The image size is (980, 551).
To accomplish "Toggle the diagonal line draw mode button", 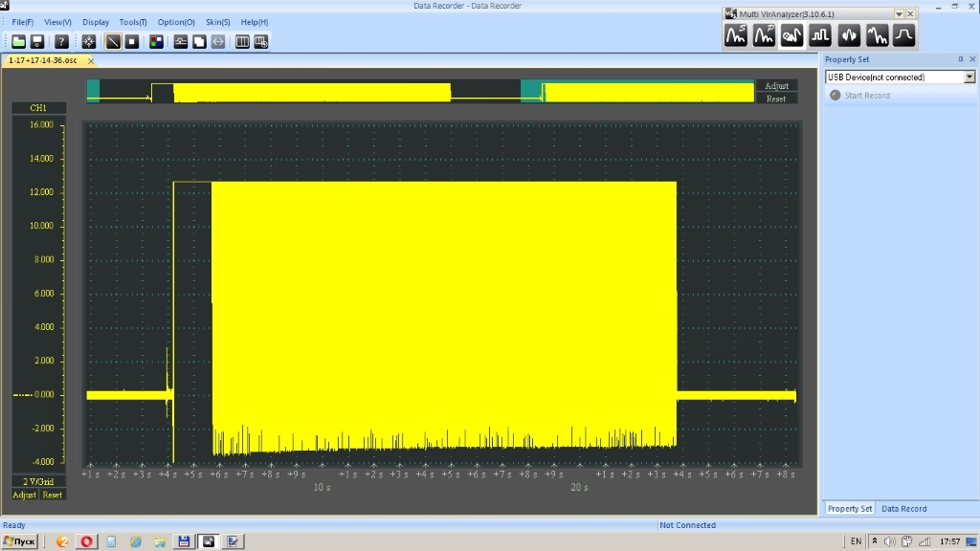I will pyautogui.click(x=113, y=42).
